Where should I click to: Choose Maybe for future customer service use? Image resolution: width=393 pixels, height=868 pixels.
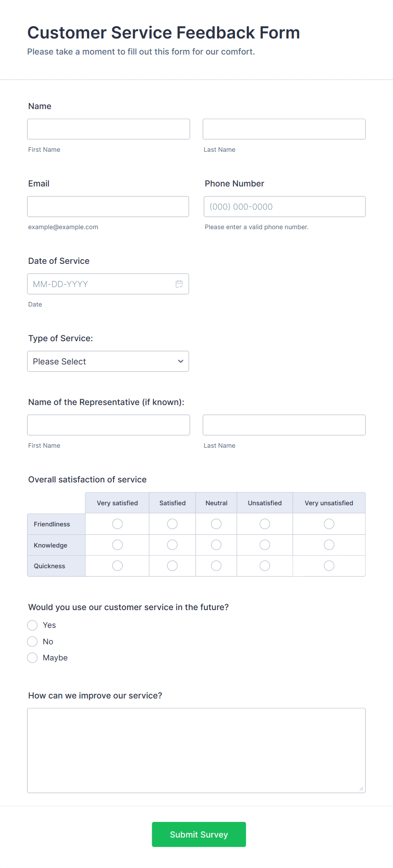32,657
